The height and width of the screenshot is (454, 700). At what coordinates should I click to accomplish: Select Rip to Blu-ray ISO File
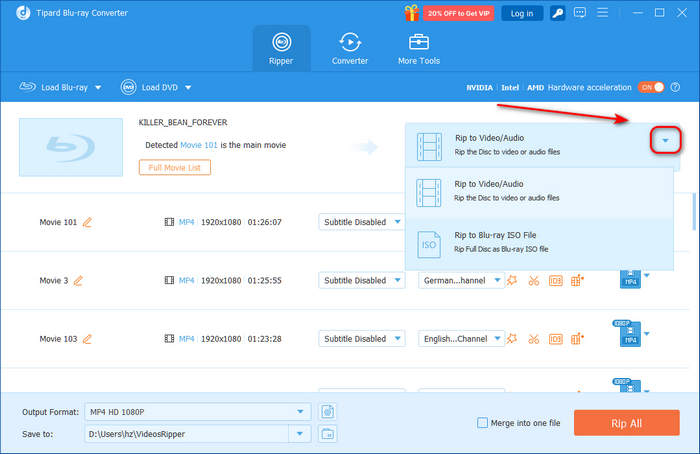click(539, 244)
